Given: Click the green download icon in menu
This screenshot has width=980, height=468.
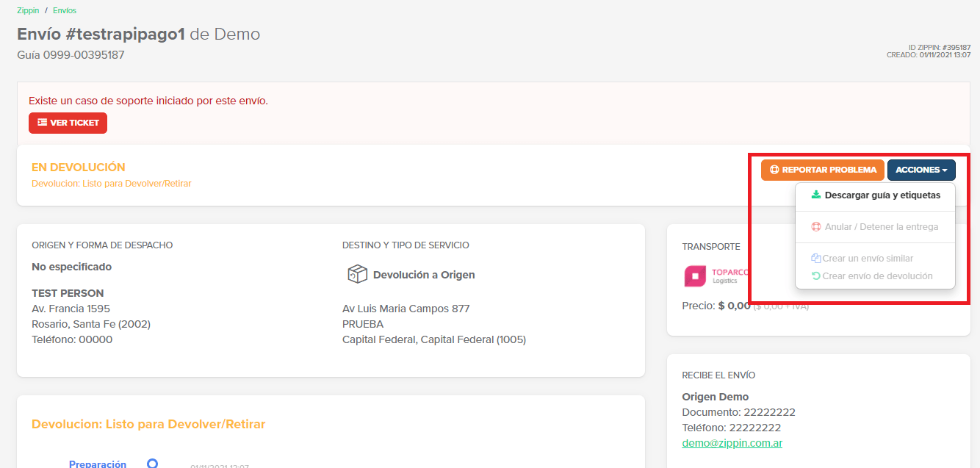Looking at the screenshot, I should pos(816,195).
